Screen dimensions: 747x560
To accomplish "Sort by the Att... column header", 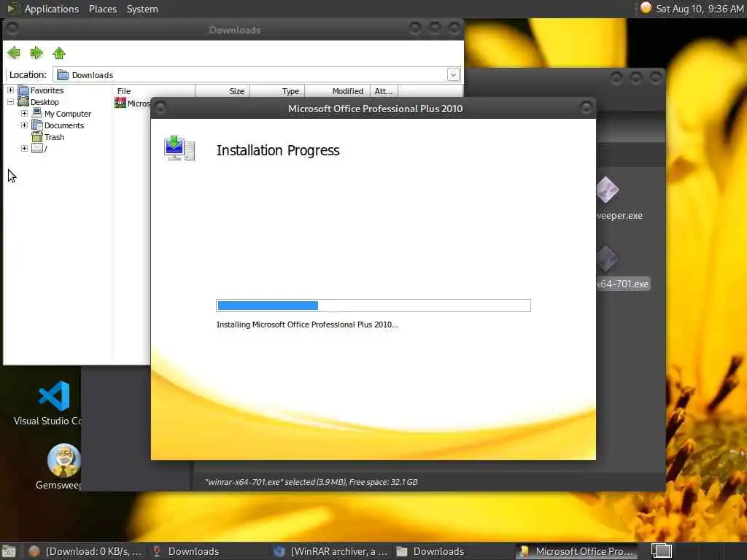I will coord(384,91).
